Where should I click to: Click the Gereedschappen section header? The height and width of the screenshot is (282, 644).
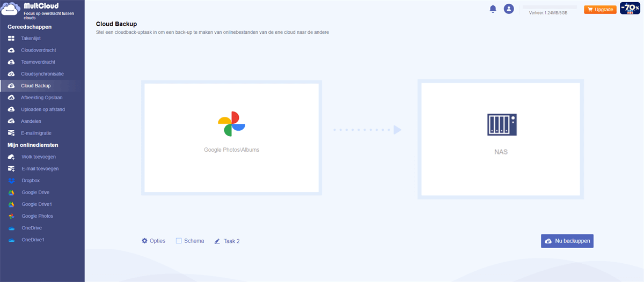click(30, 27)
